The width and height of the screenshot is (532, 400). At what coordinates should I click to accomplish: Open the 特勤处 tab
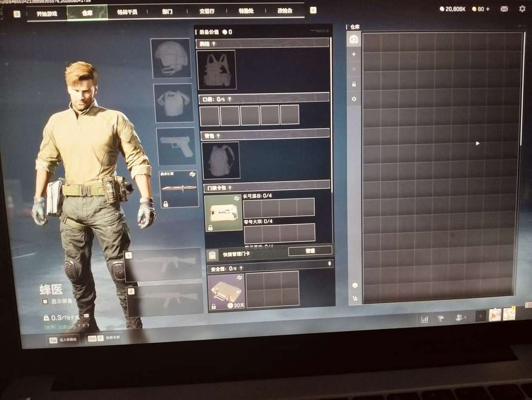tap(246, 11)
